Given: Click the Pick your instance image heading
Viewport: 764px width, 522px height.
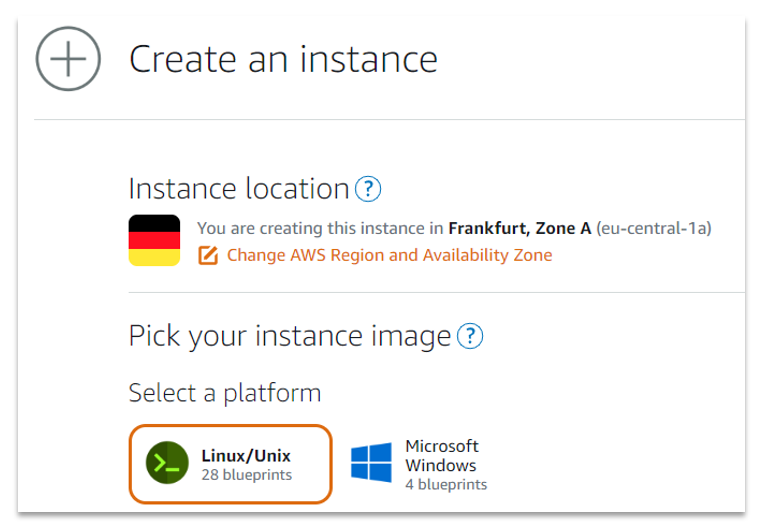Looking at the screenshot, I should 290,336.
